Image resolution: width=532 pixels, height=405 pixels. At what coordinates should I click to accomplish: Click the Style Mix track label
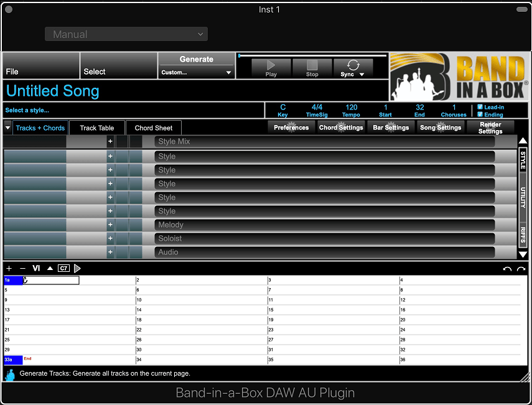324,141
